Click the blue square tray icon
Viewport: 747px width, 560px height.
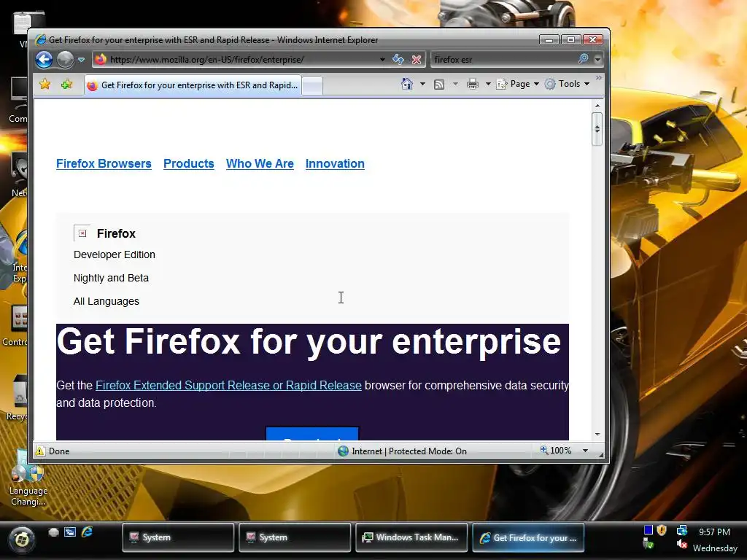(649, 530)
